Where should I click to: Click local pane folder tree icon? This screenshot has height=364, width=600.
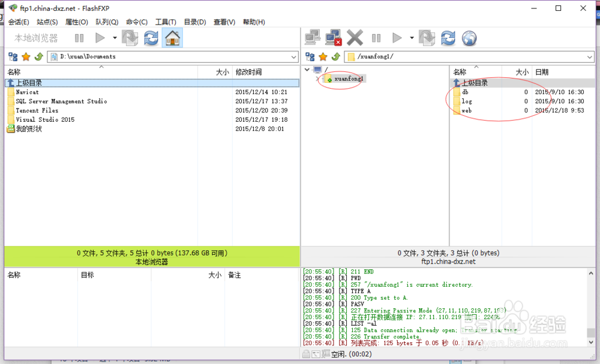[x=13, y=57]
